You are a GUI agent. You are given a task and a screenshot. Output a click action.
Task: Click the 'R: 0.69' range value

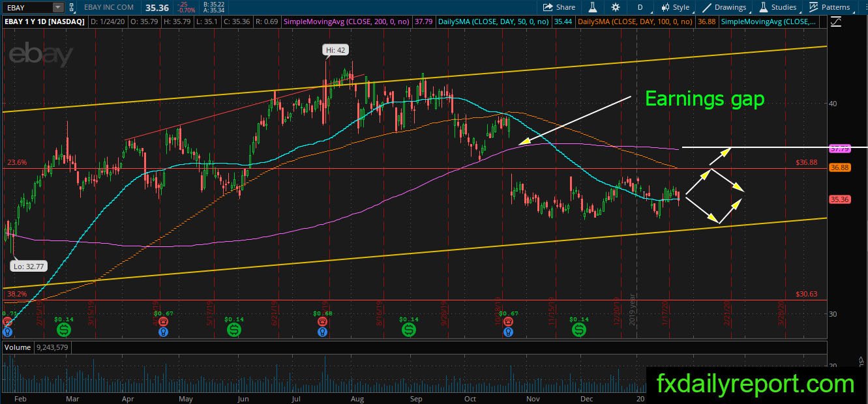click(x=267, y=22)
